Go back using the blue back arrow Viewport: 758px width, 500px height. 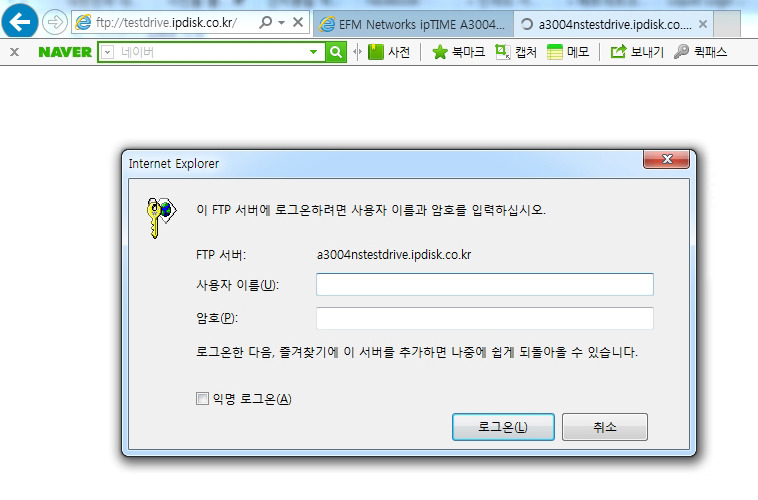(x=20, y=21)
